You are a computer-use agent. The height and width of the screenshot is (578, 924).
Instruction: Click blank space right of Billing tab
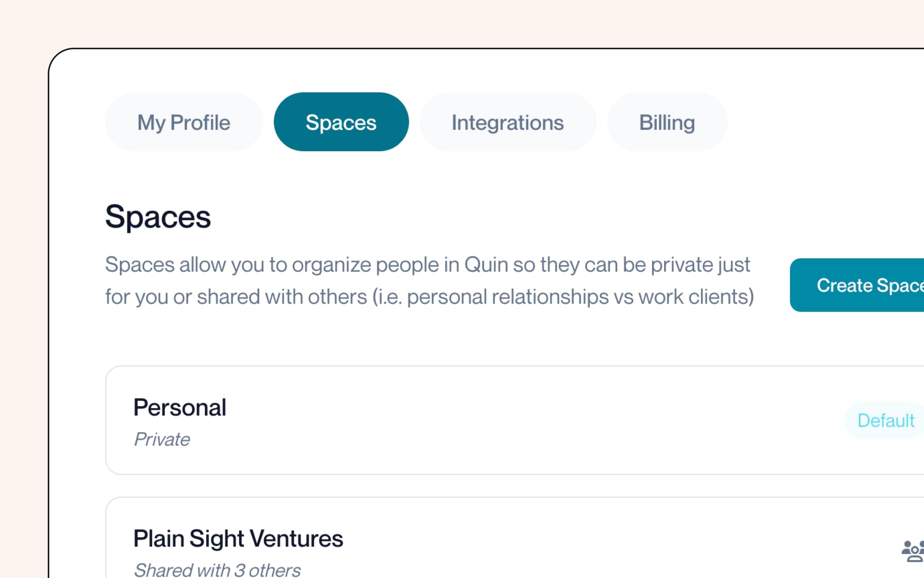[824, 122]
